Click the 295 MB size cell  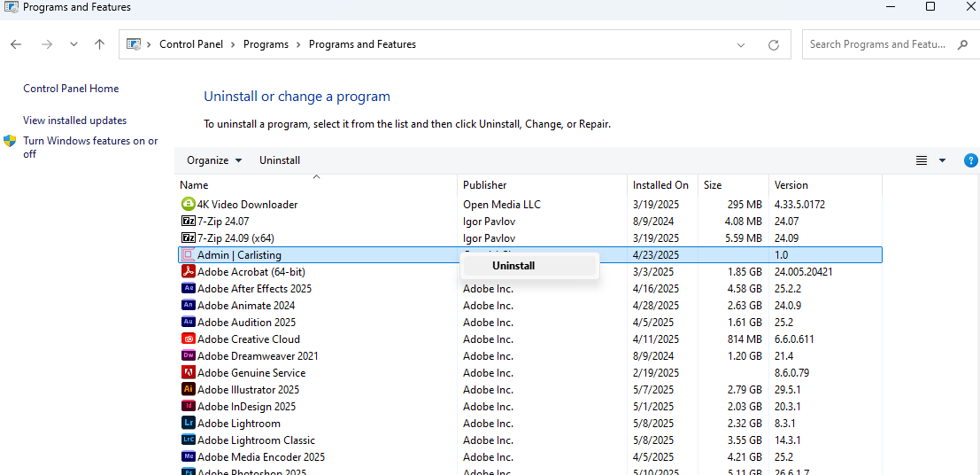pyautogui.click(x=745, y=204)
